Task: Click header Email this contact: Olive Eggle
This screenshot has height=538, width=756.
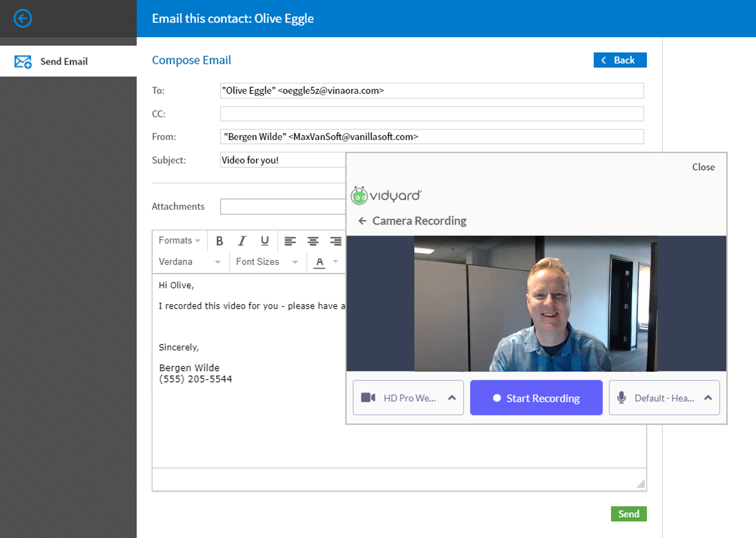Action: tap(233, 19)
